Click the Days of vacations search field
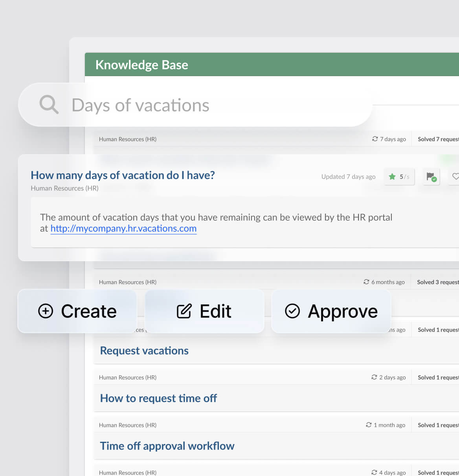459x476 pixels. (195, 105)
